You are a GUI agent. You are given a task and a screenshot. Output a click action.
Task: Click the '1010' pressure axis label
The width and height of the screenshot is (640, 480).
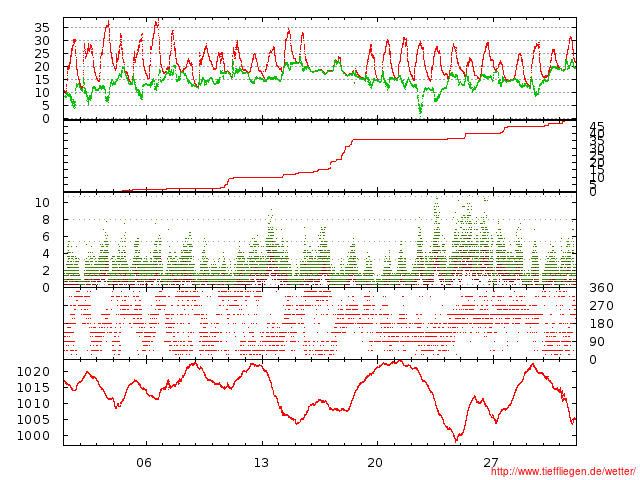tap(33, 404)
